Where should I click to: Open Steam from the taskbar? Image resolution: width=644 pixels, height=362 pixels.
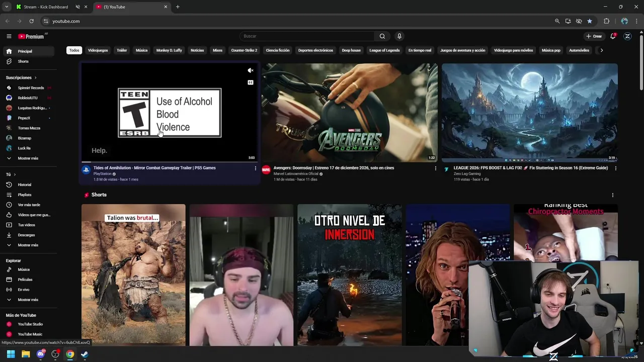[x=85, y=354]
